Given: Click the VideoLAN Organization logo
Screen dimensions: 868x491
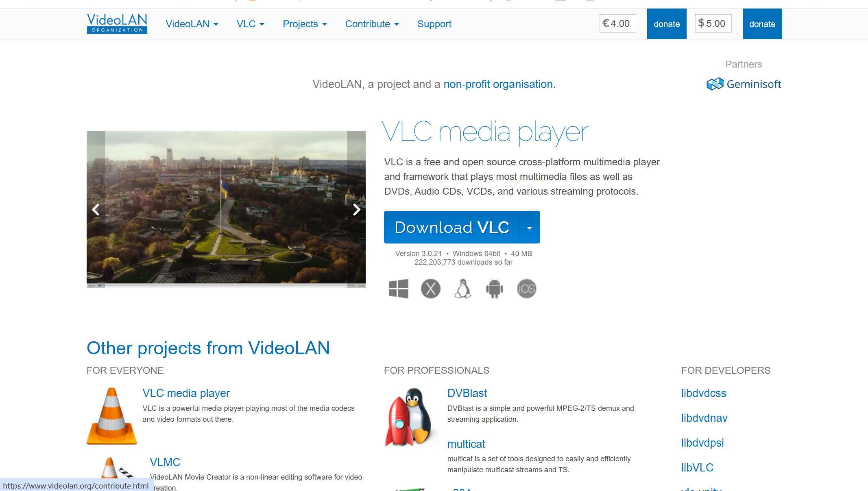Looking at the screenshot, I should pyautogui.click(x=117, y=24).
